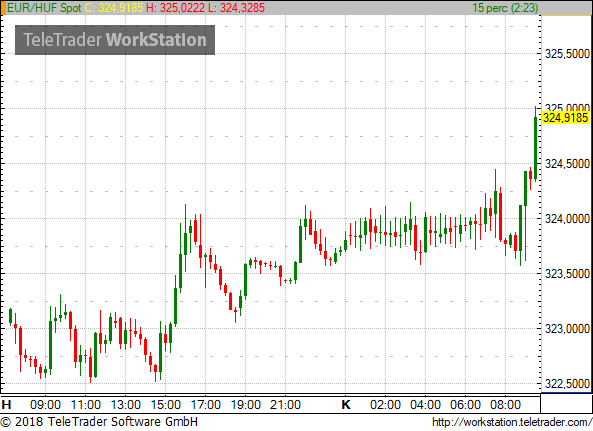This screenshot has width=593, height=431.
Task: Click the 15:00 time axis label
Action: 166,405
